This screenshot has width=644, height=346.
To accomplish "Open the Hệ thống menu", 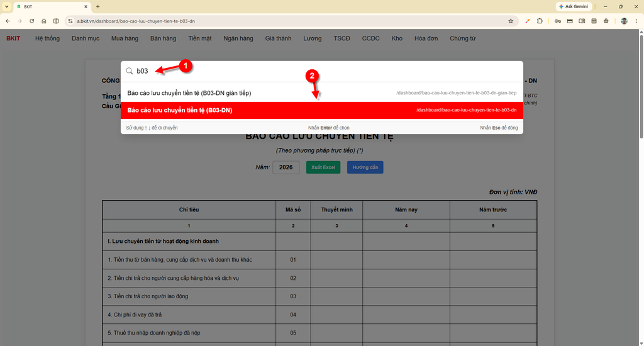I will pos(47,38).
